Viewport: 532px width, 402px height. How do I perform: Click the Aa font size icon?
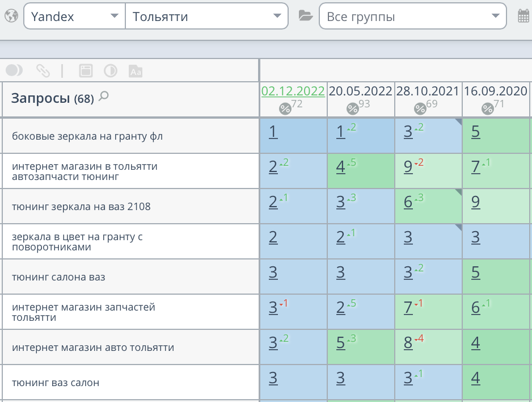(136, 70)
